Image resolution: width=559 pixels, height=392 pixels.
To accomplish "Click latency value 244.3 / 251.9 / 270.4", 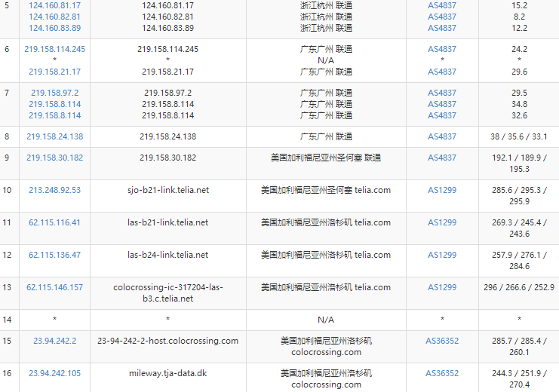I will [x=519, y=379].
